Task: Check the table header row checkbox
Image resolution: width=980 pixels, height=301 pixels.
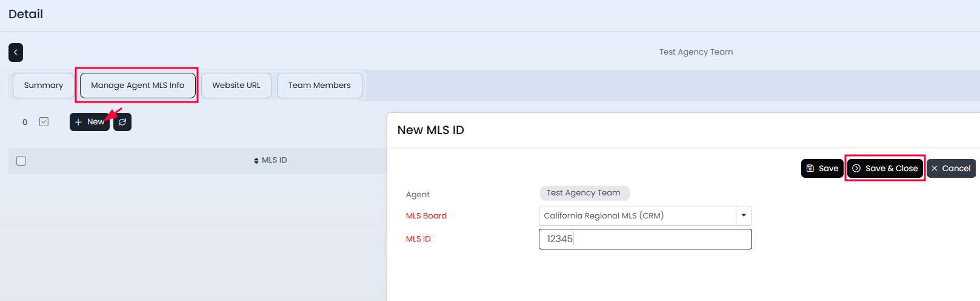Action: pos(21,161)
